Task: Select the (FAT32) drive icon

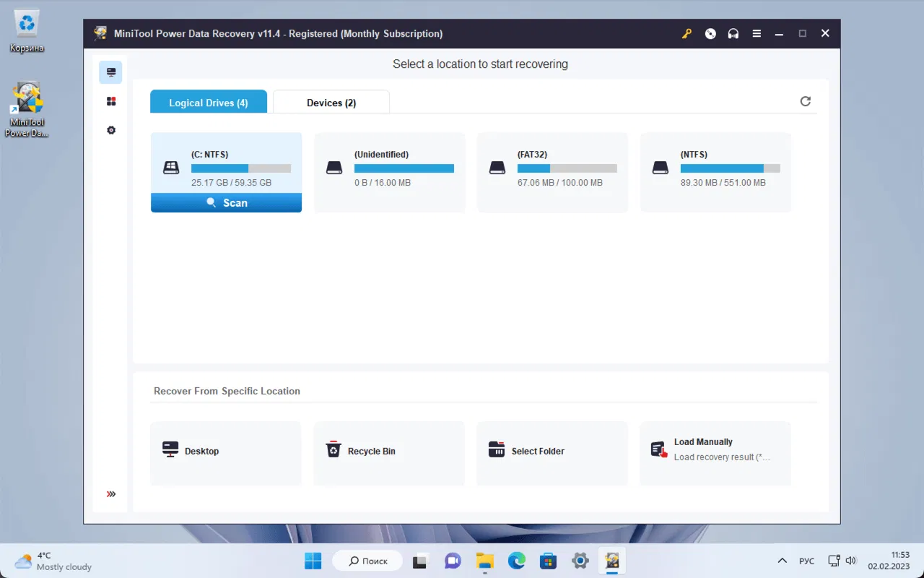Action: pos(497,168)
